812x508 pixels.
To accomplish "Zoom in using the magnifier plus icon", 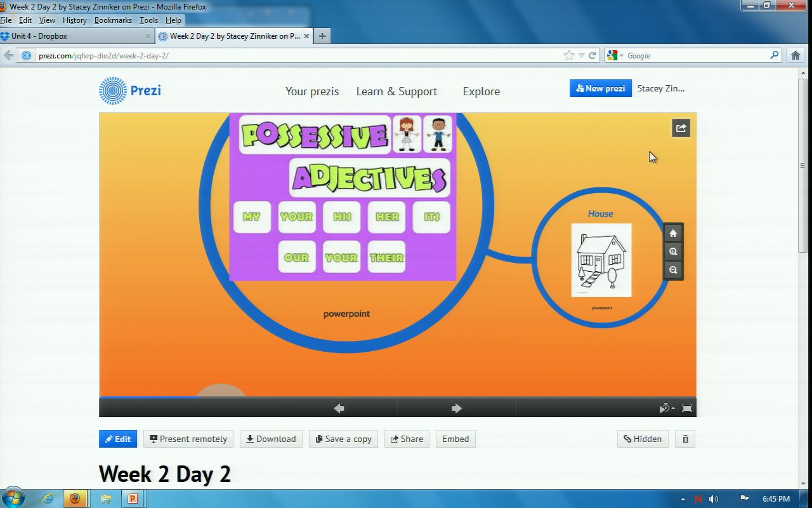I will click(x=673, y=251).
